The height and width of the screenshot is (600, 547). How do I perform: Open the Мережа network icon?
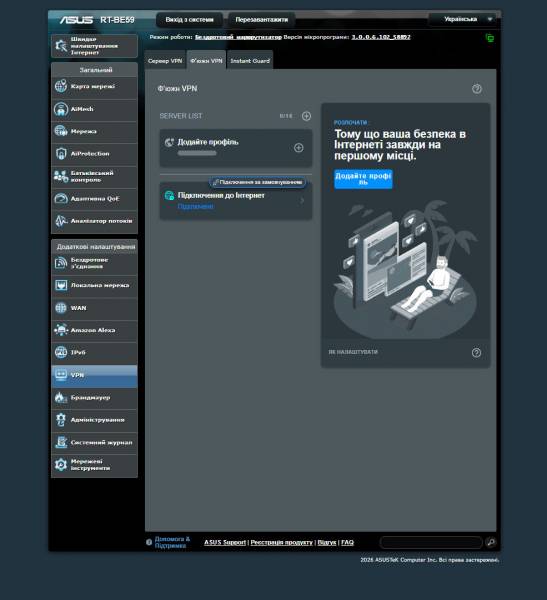pos(61,131)
